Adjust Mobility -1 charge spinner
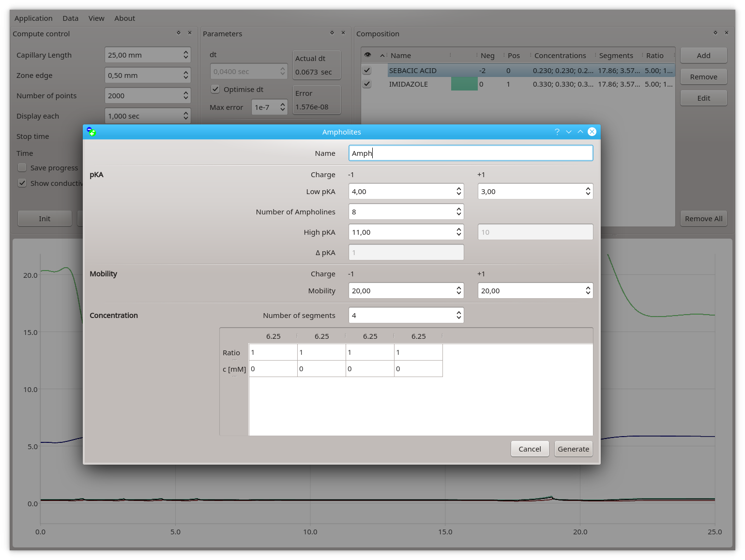Viewport: 745px width, 560px height. point(459,290)
